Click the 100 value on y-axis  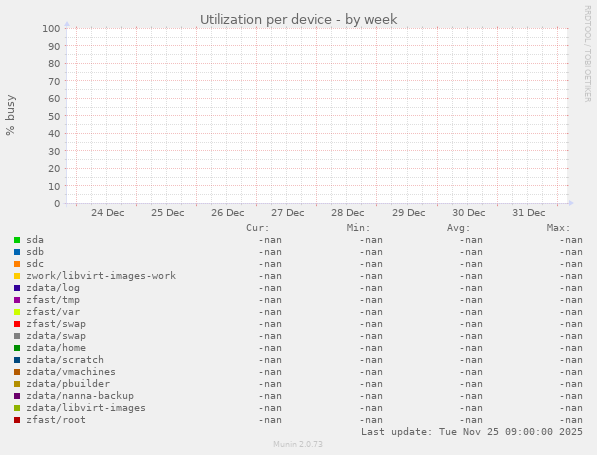click(51, 29)
